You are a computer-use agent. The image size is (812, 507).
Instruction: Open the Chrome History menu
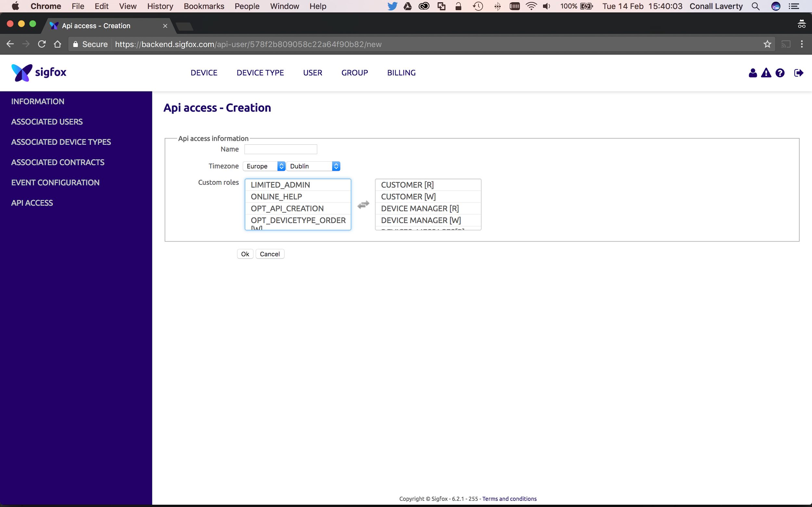coord(160,6)
